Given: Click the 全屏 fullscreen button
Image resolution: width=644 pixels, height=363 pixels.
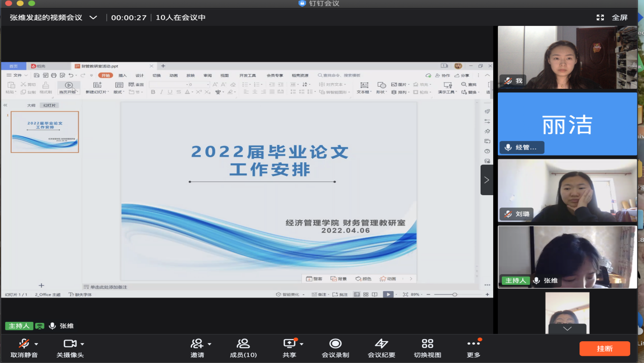Looking at the screenshot, I should tap(612, 17).
